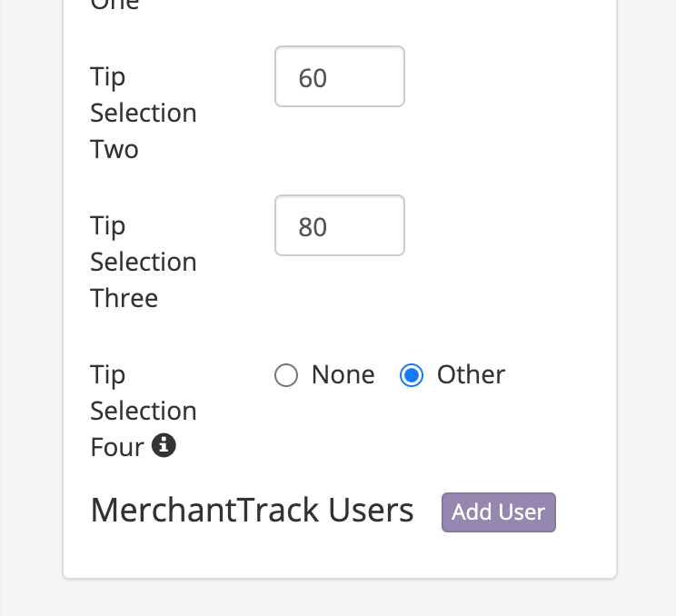The height and width of the screenshot is (616, 676).
Task: Click the 'Tip Selection Four' label text
Action: point(143,411)
